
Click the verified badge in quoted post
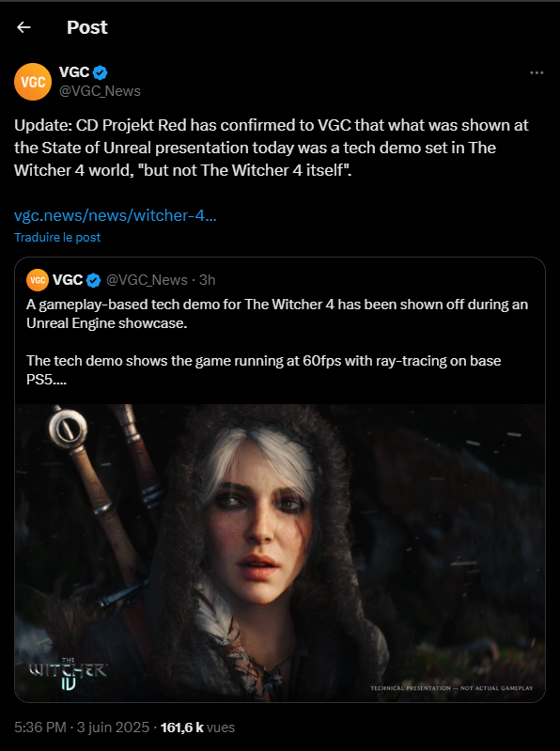click(93, 280)
